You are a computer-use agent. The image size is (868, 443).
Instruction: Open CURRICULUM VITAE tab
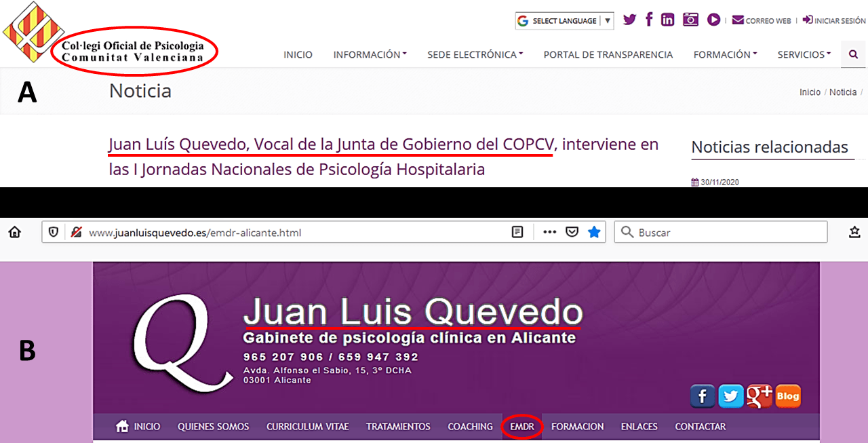point(308,427)
